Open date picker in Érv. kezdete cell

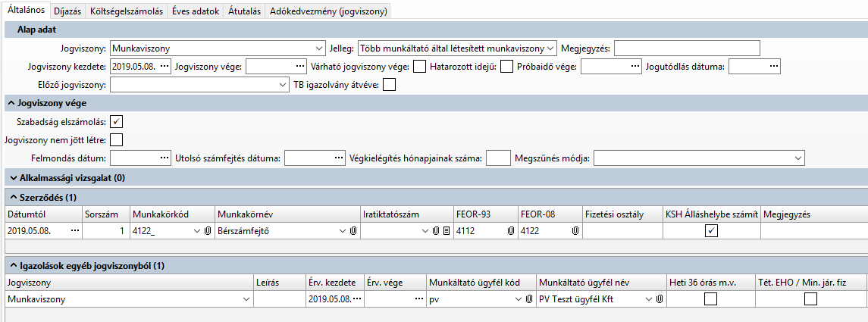tap(357, 299)
